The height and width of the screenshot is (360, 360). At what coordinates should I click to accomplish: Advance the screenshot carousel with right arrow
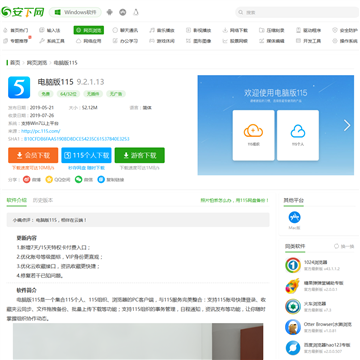point(347,125)
